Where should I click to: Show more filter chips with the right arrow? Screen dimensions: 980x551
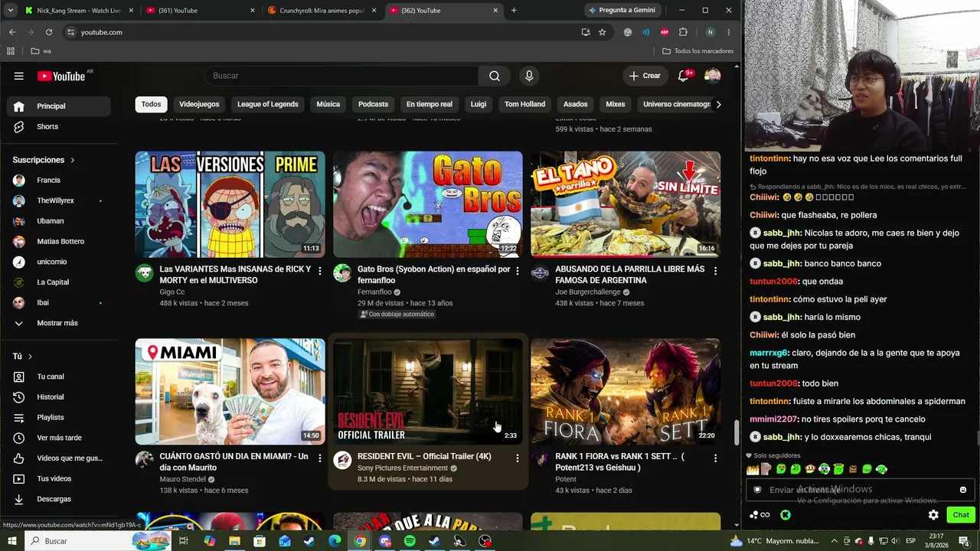[x=718, y=104]
